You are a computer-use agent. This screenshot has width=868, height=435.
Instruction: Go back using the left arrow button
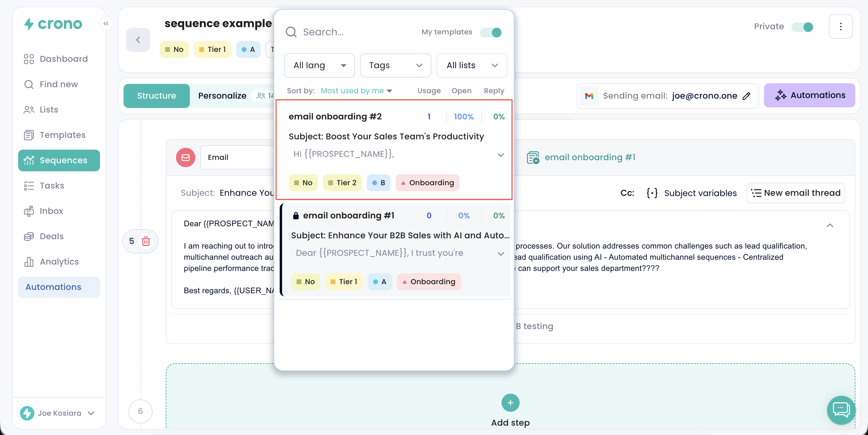coord(138,40)
